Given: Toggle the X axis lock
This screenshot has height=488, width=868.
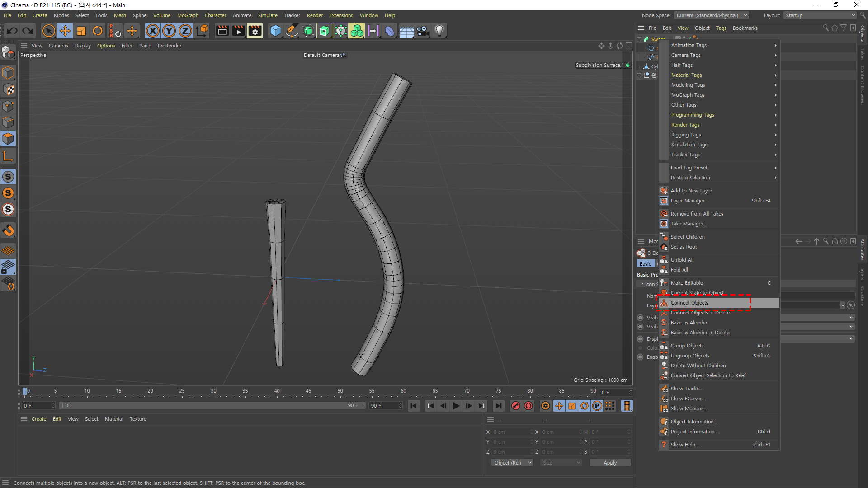Looking at the screenshot, I should [x=153, y=31].
